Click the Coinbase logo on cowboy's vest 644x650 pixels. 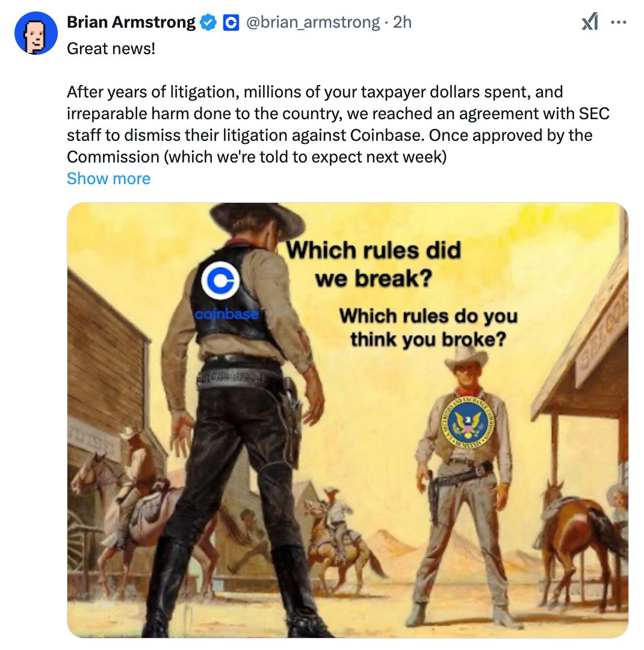click(x=220, y=280)
